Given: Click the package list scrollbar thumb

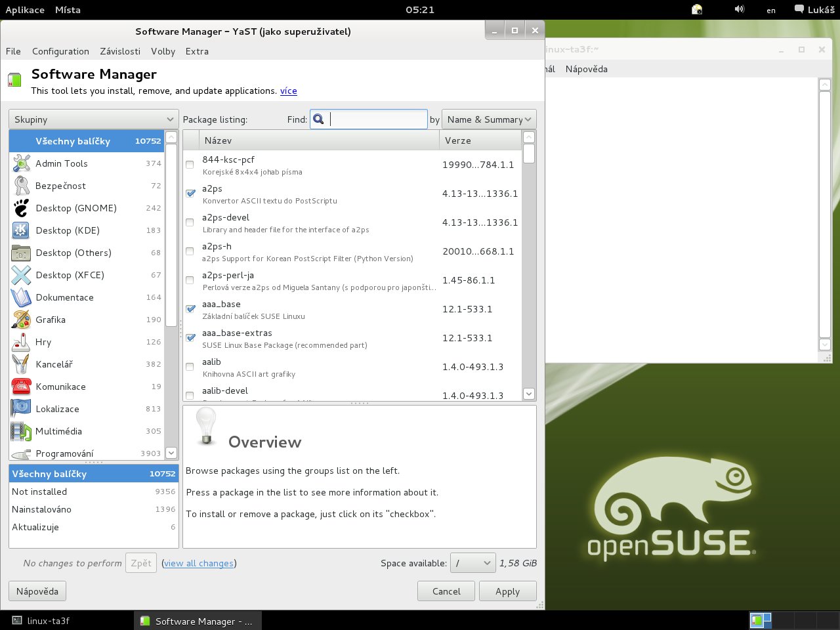Looking at the screenshot, I should pyautogui.click(x=529, y=154).
